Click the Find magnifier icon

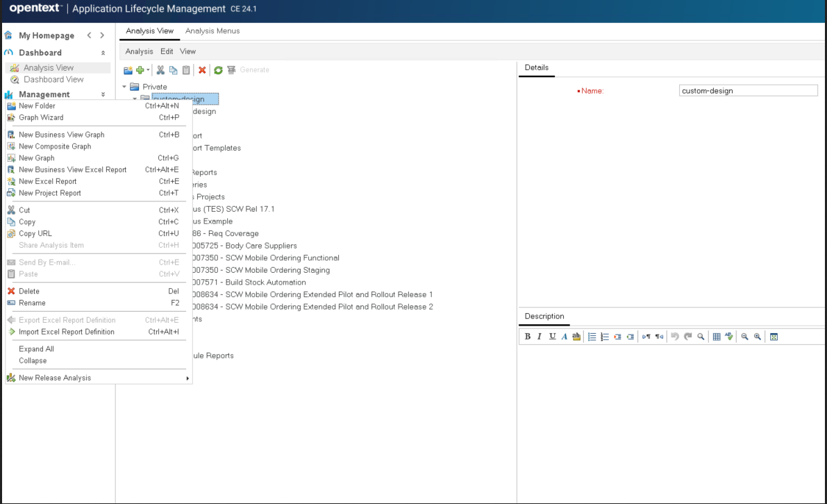(701, 337)
